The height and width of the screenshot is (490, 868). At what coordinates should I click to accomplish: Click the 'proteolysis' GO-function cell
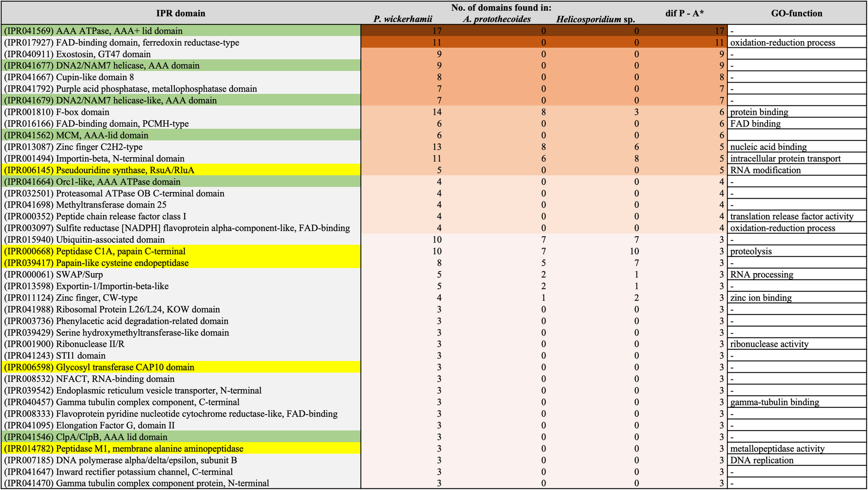point(797,251)
